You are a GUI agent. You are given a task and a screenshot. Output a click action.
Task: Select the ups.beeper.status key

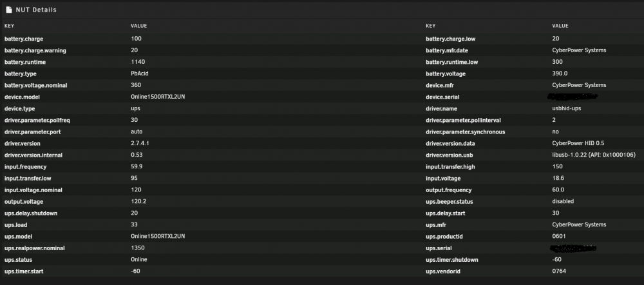click(x=450, y=202)
